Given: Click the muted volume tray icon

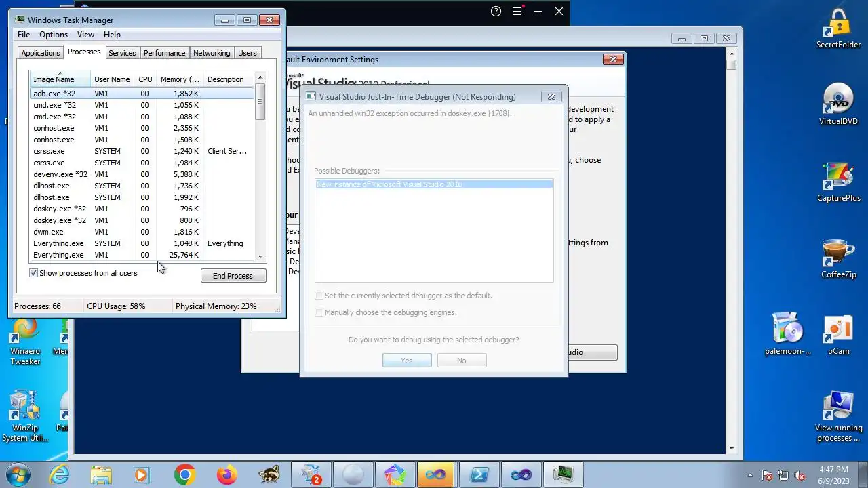Looking at the screenshot, I should [800, 475].
